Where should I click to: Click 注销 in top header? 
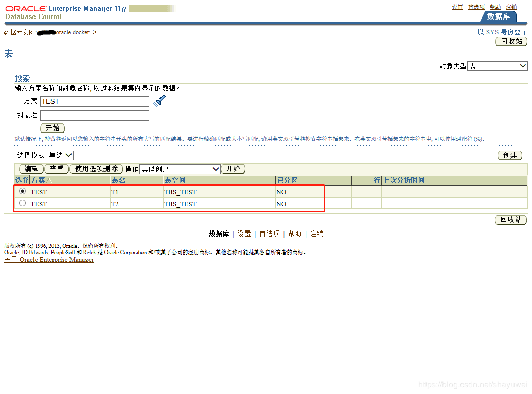point(511,7)
